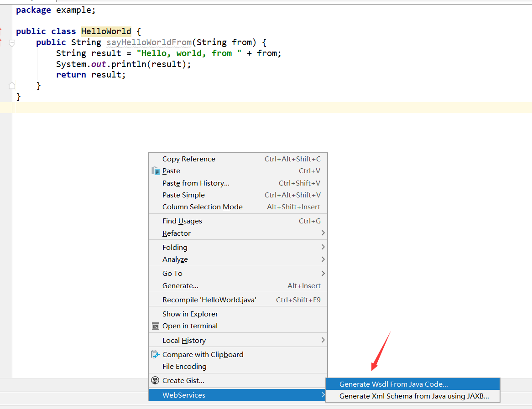
Task: Choose Generate Wsdl From Java Code…
Action: coord(412,384)
